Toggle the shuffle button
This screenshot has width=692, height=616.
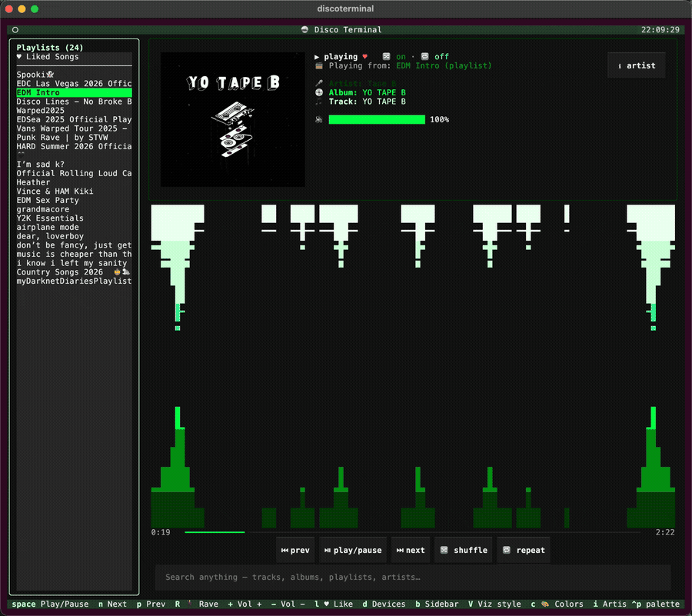[464, 551]
